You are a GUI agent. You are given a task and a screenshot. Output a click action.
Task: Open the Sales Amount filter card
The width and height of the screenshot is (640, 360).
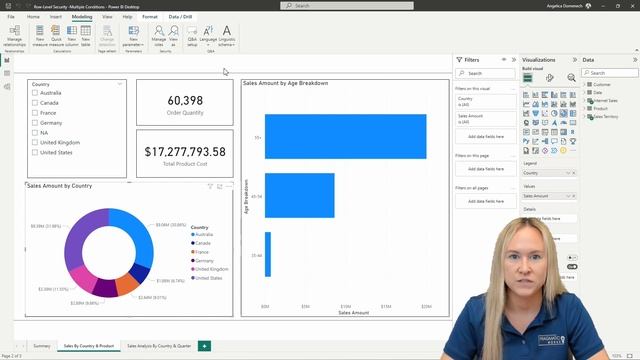[486, 119]
